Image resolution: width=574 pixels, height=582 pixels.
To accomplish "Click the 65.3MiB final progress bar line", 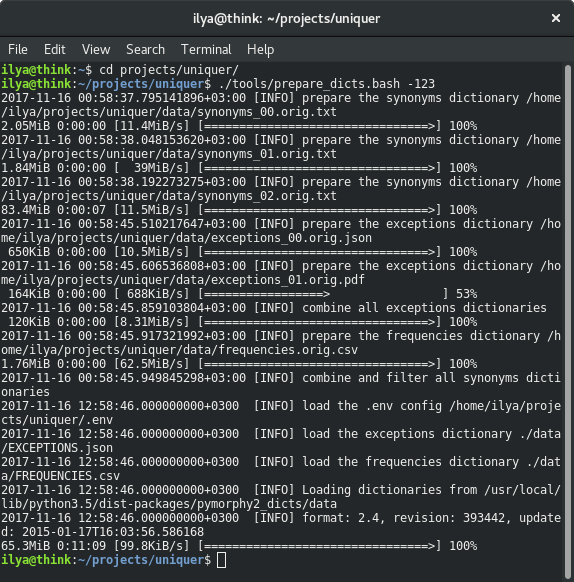I will (x=239, y=546).
